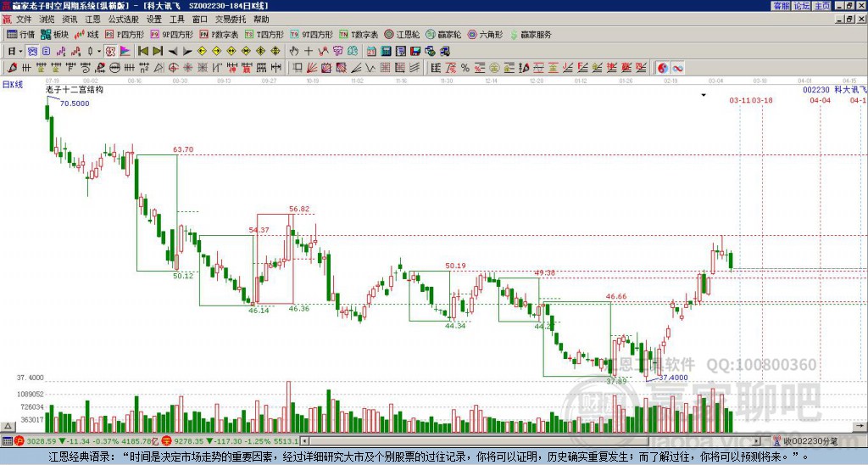Switch to the K线 chart view
The image size is (868, 465).
pos(86,34)
